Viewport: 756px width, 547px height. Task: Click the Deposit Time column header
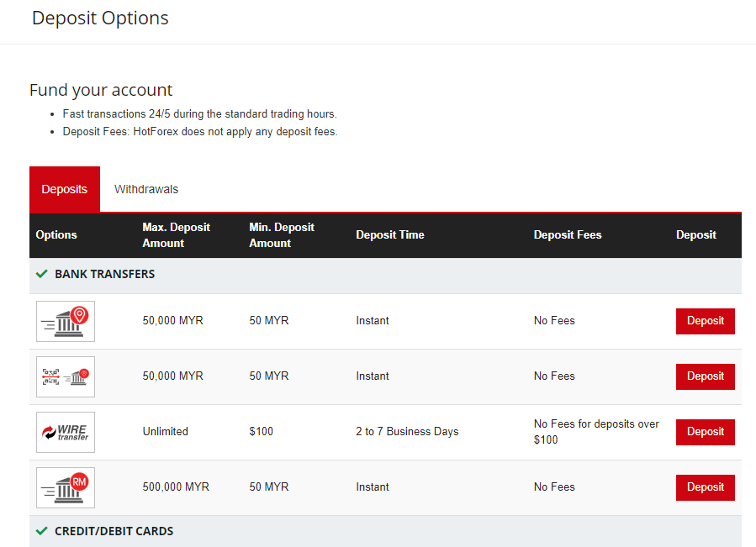pos(390,234)
